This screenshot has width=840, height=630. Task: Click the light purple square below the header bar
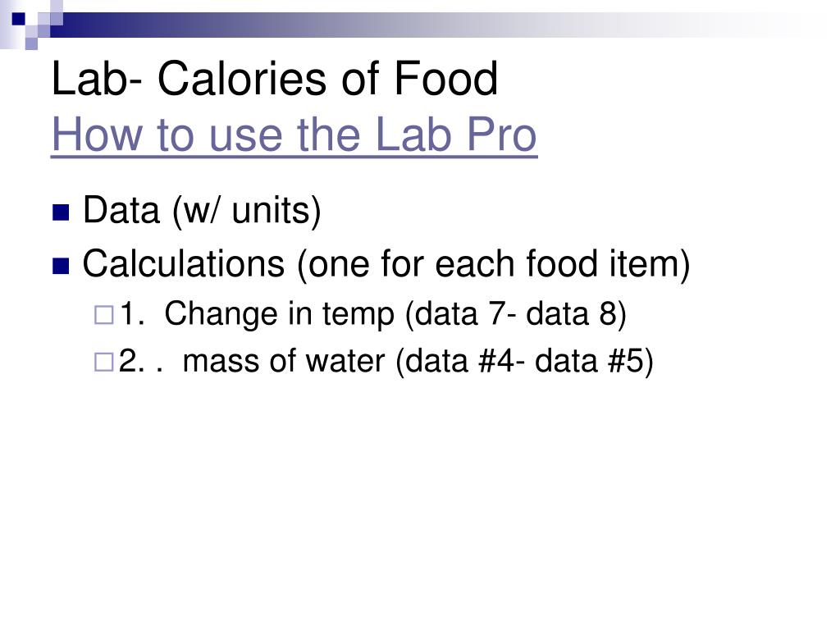point(32,43)
